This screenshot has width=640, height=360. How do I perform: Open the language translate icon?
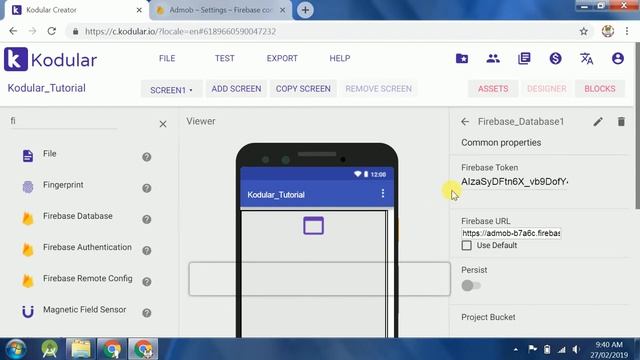click(x=587, y=59)
